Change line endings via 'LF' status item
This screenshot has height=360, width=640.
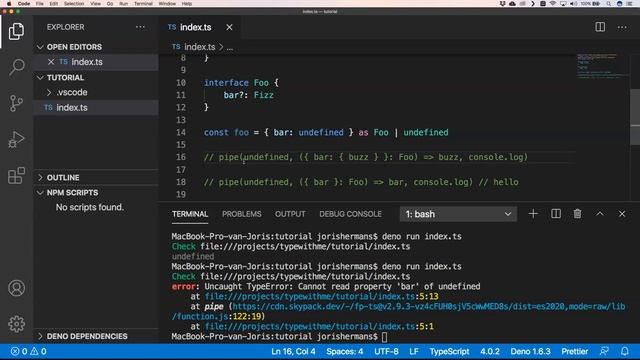click(x=414, y=351)
